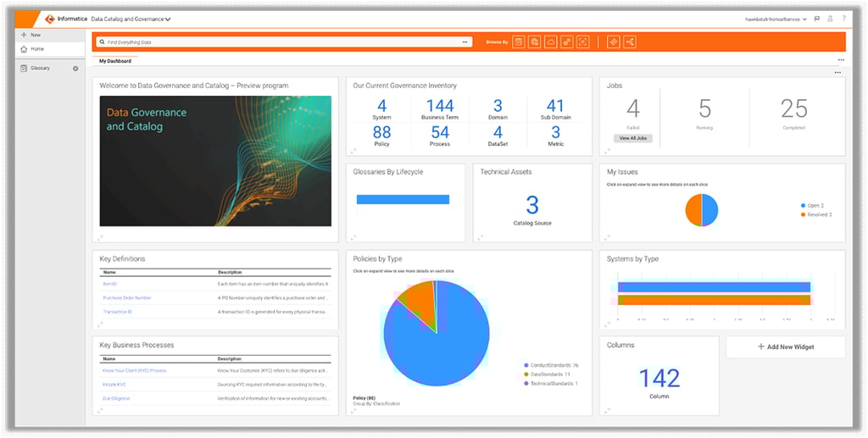
Task: Expand view icon of Glossaries By Lifecycle widget
Action: click(353, 237)
